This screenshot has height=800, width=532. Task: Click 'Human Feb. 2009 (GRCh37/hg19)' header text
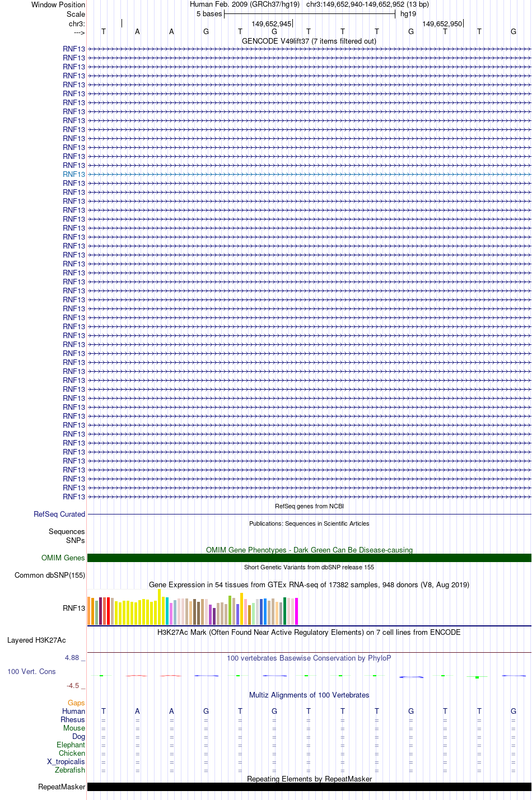tap(245, 4)
